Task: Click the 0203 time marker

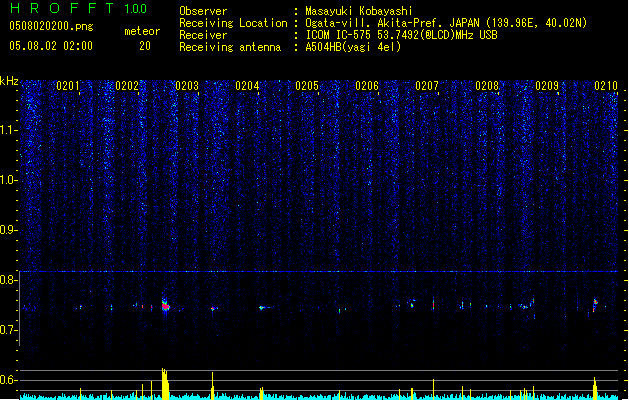Action: pos(187,86)
